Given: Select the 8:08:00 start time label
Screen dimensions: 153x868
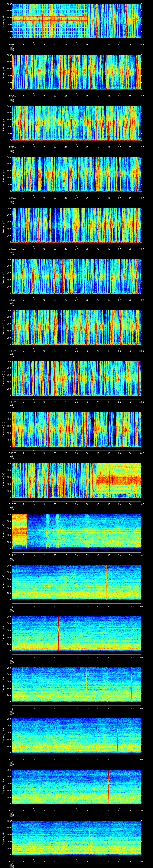Looking at the screenshot, I should (x=12, y=402).
